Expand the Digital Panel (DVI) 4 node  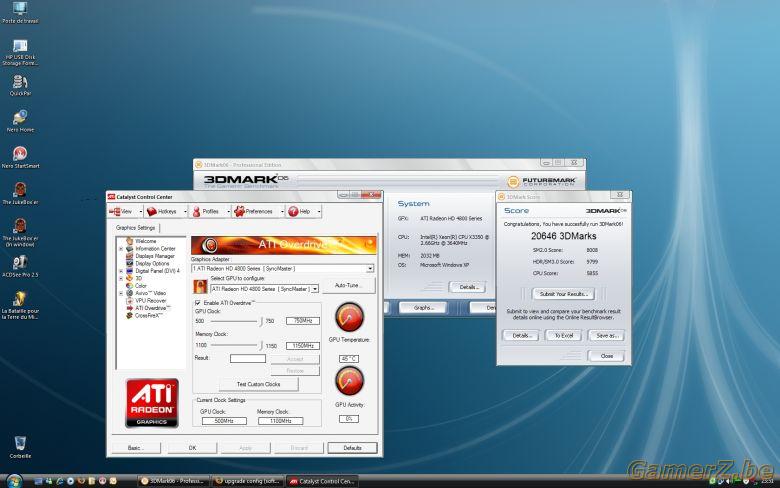click(x=120, y=271)
